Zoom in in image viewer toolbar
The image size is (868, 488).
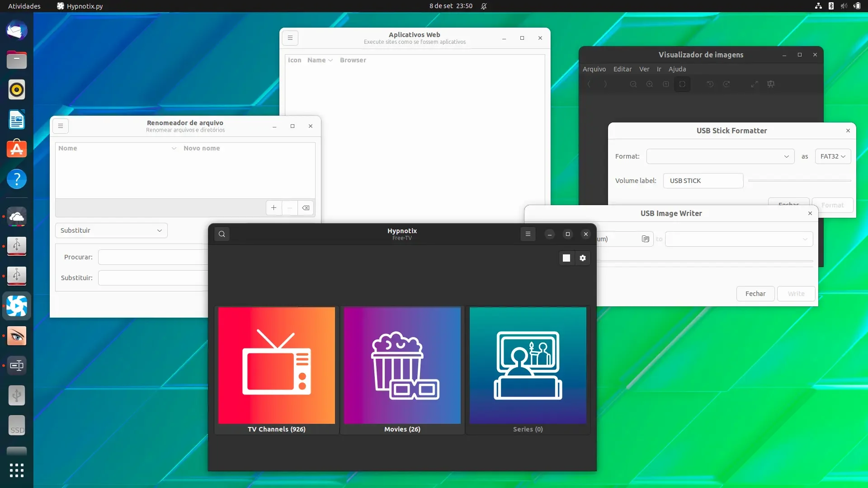[649, 84]
